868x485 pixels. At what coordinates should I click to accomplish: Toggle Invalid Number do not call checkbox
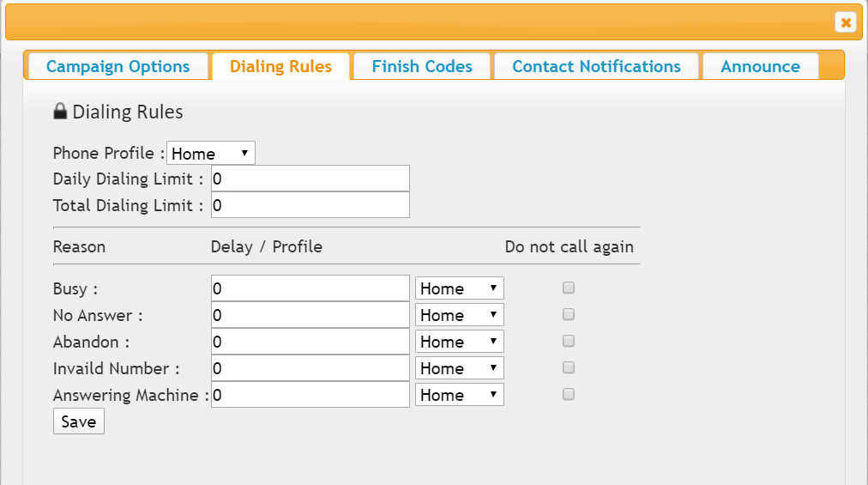(568, 367)
